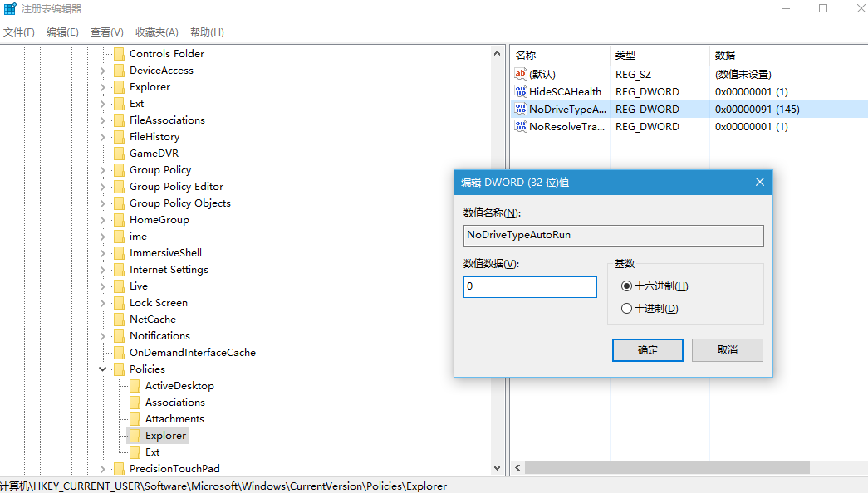Image resolution: width=868 pixels, height=493 pixels.
Task: Click the 数值数据 value input field
Action: tap(530, 287)
